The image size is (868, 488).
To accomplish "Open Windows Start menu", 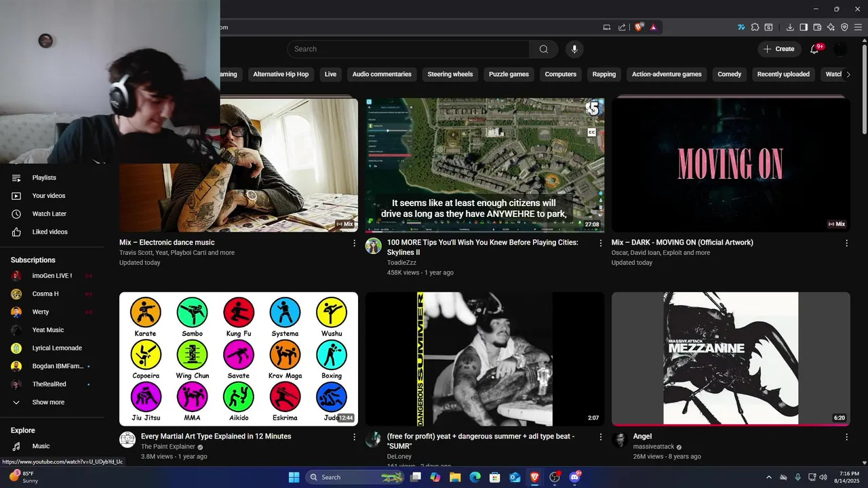I will 294,477.
